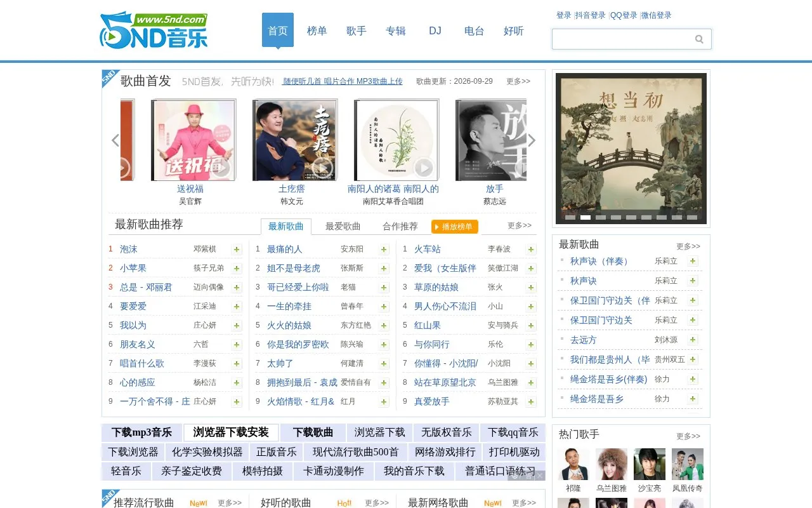This screenshot has height=508, width=812.
Task: Open the DJ navigation item
Action: 435,30
